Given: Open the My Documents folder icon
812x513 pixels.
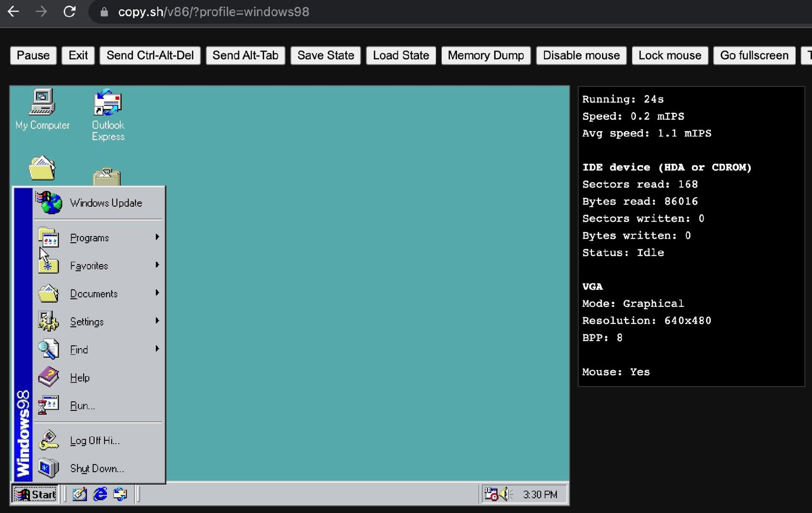Looking at the screenshot, I should pos(42,168).
